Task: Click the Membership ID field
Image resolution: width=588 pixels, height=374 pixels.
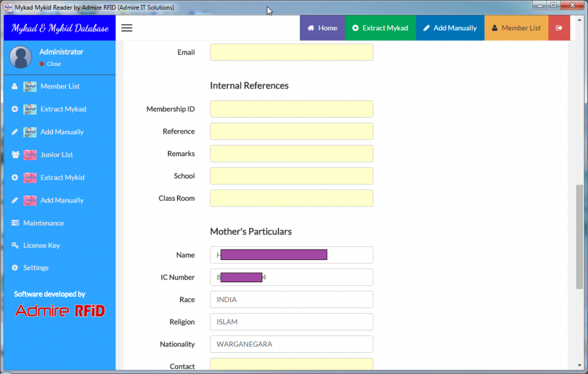Action: (x=291, y=109)
